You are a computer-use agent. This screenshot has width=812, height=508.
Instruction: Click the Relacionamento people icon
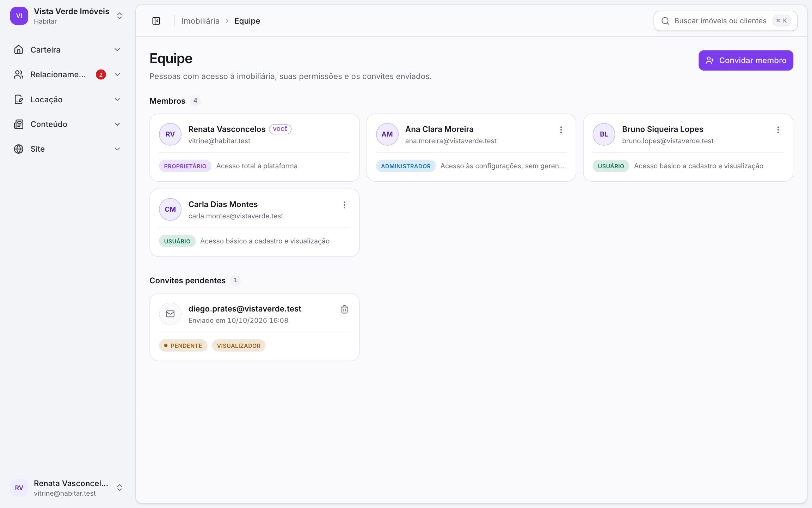pos(19,74)
